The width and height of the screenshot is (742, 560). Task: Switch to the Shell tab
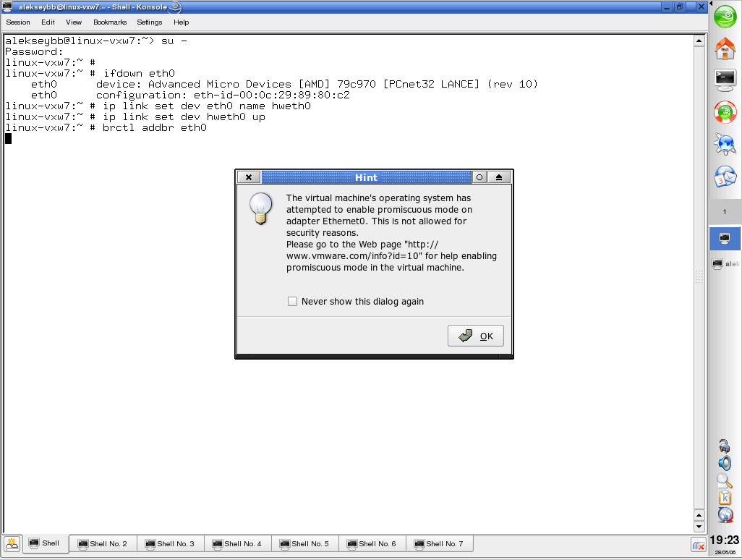point(46,543)
